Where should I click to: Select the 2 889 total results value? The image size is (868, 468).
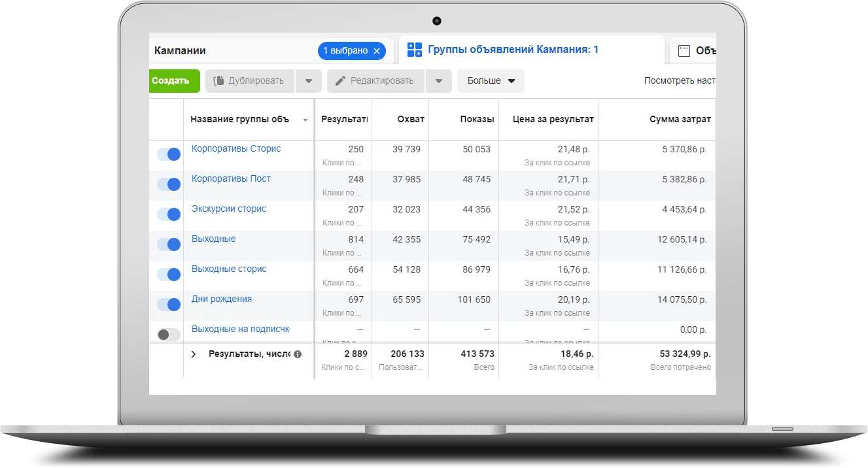[x=356, y=354]
